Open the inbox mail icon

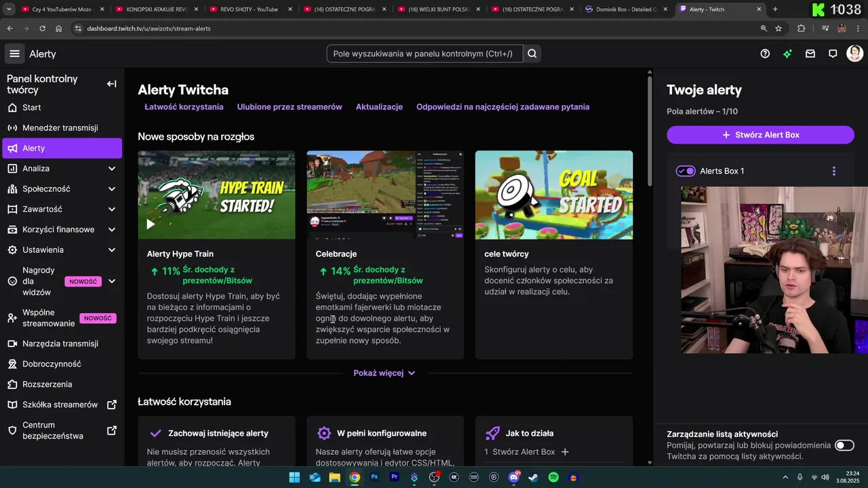810,54
